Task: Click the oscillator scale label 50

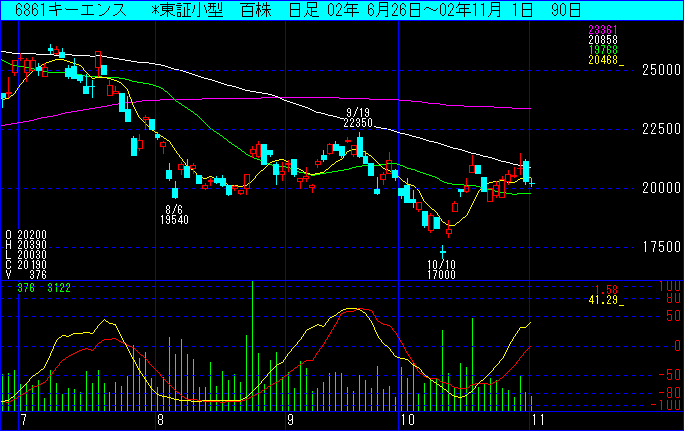Action: pyautogui.click(x=674, y=316)
